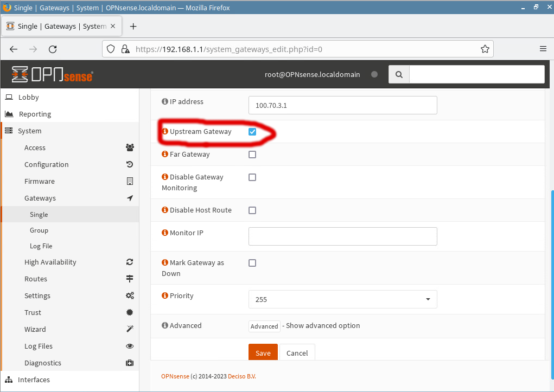
Task: Click in the Monitor IP text field
Action: pyautogui.click(x=342, y=236)
